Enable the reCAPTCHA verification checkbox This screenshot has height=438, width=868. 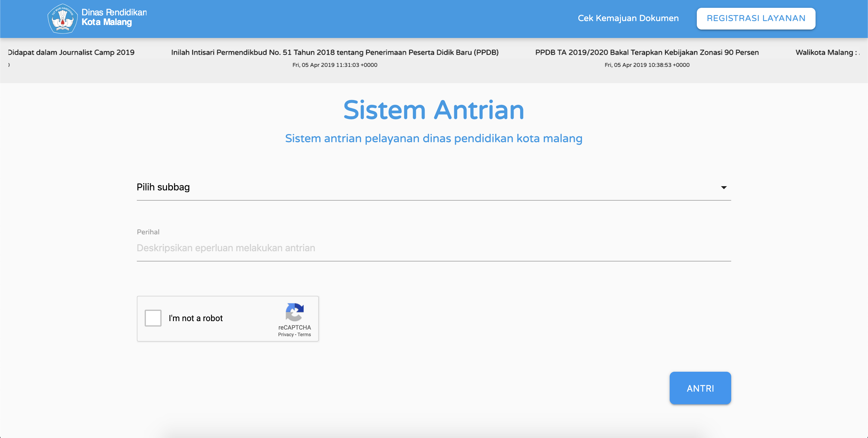point(153,318)
